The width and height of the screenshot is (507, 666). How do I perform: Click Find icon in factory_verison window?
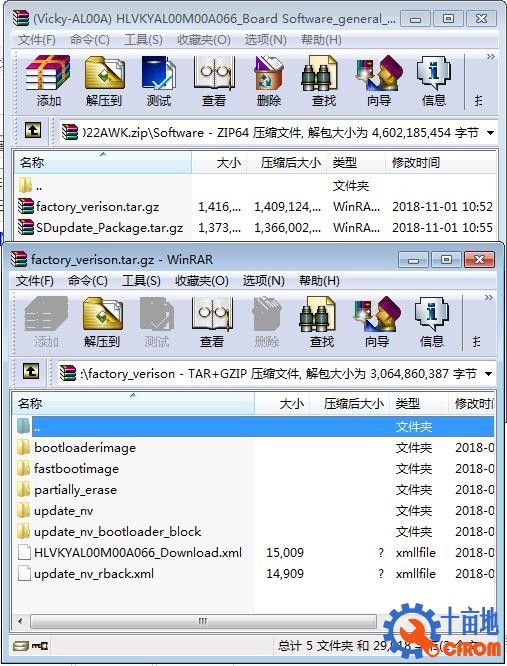pos(322,322)
